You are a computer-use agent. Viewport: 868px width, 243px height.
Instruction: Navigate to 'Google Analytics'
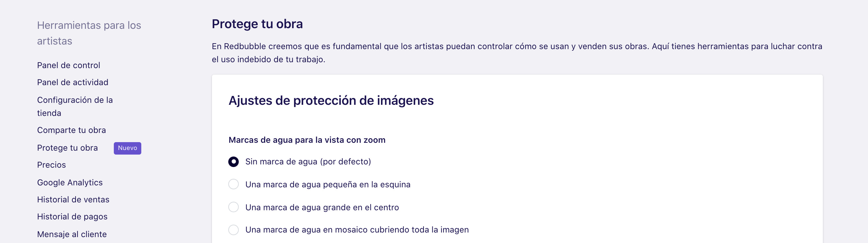coord(70,182)
